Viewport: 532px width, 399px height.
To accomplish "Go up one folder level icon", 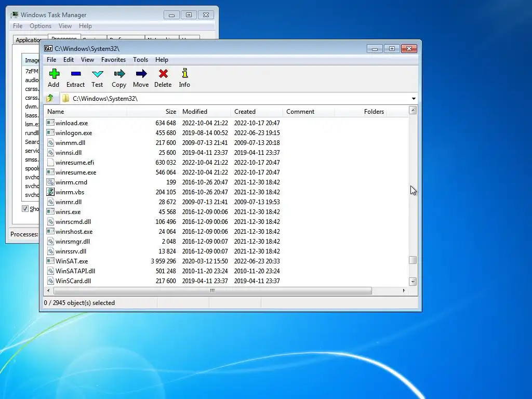I will [50, 98].
